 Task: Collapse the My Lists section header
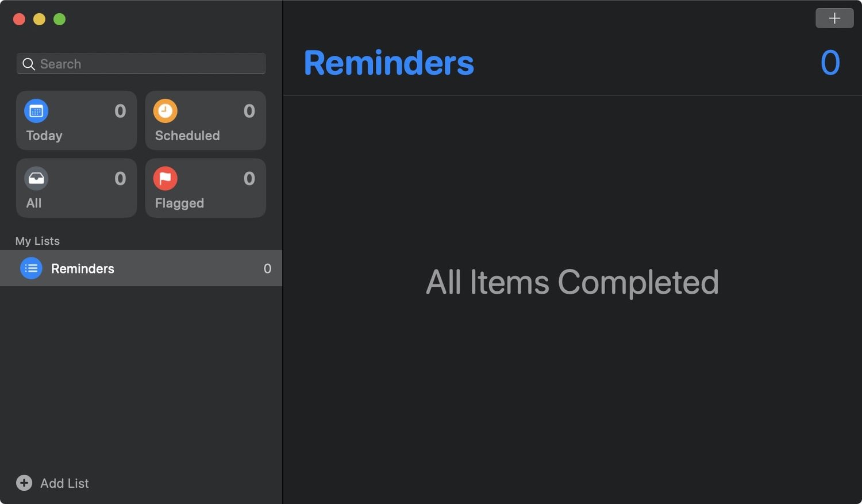click(37, 241)
